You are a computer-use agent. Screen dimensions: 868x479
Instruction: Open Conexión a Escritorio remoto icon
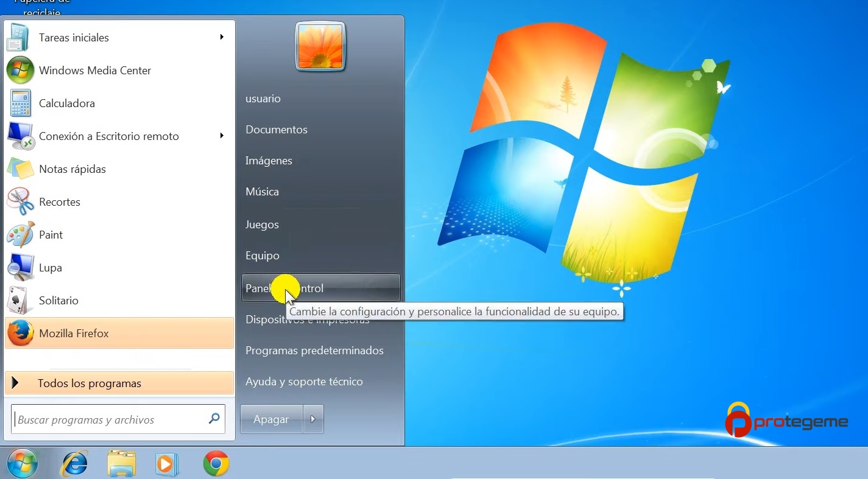[x=20, y=136]
